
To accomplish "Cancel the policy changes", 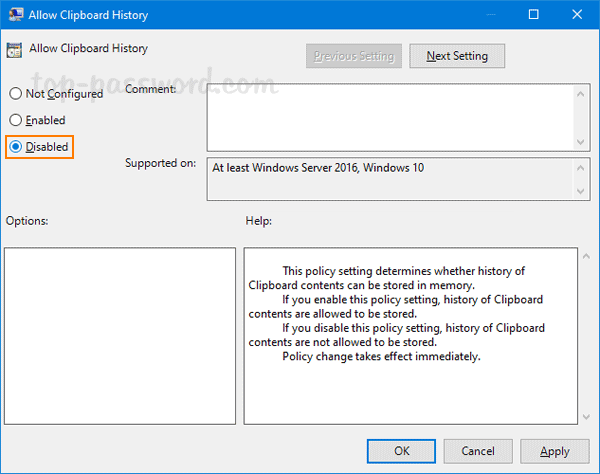I will [477, 451].
